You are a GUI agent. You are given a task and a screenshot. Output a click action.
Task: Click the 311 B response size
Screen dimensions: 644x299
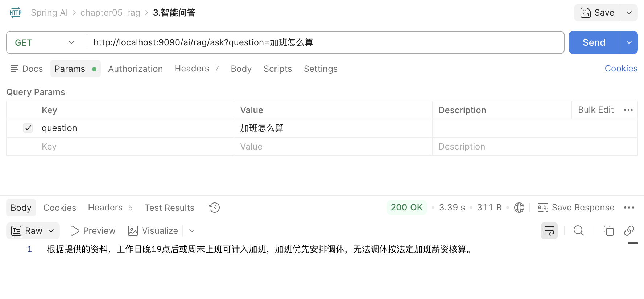[x=489, y=208]
